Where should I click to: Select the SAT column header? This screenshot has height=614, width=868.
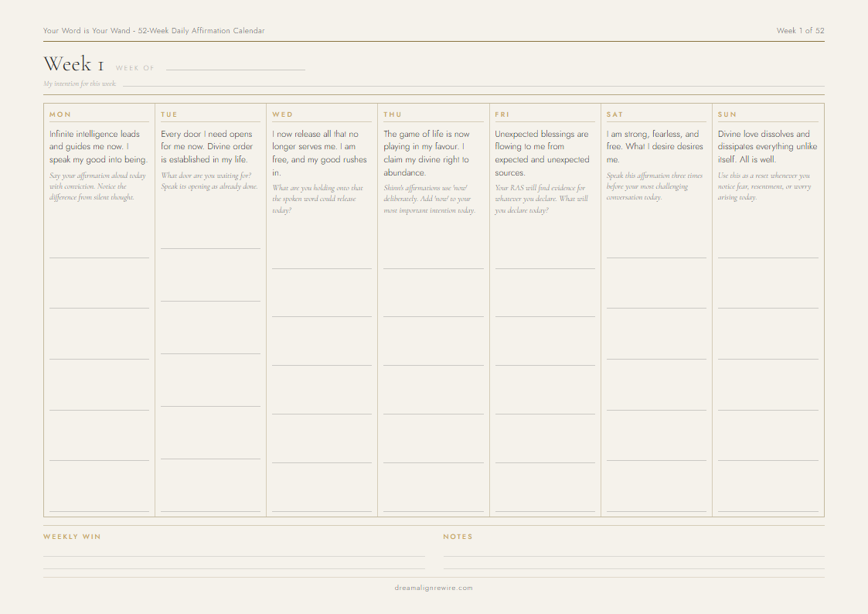pyautogui.click(x=614, y=114)
